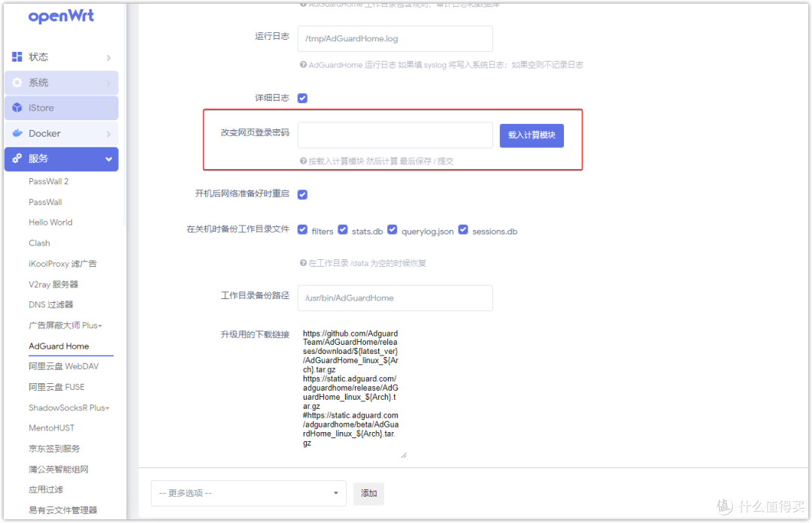
Task: Open the 更多选项 dropdown
Action: pyautogui.click(x=248, y=493)
